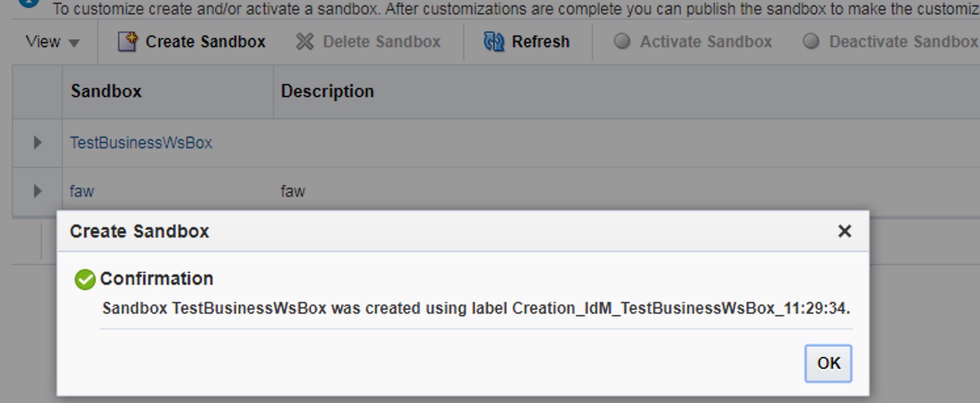980x403 pixels.
Task: Click the Deactivate Sandbox circle icon
Action: [811, 41]
